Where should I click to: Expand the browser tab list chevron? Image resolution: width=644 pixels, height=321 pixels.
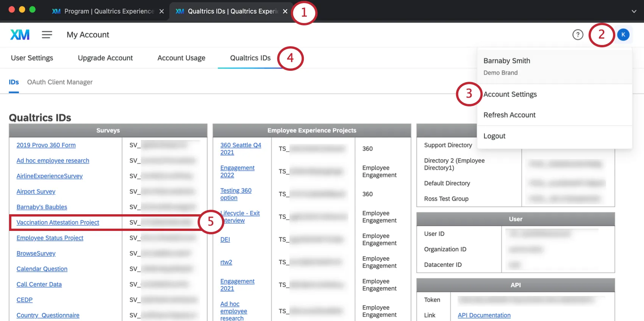click(x=634, y=11)
